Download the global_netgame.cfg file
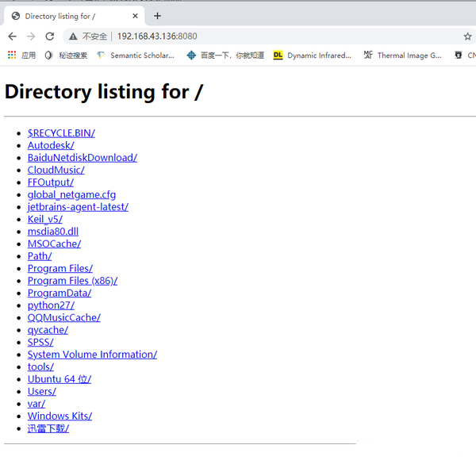 pos(71,194)
